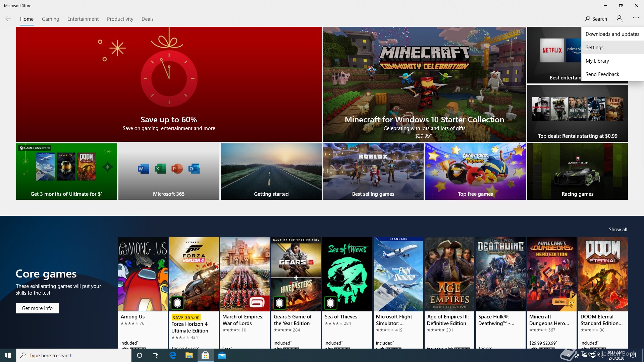This screenshot has height=362, width=644.
Task: Click the Show all link
Action: point(618,229)
